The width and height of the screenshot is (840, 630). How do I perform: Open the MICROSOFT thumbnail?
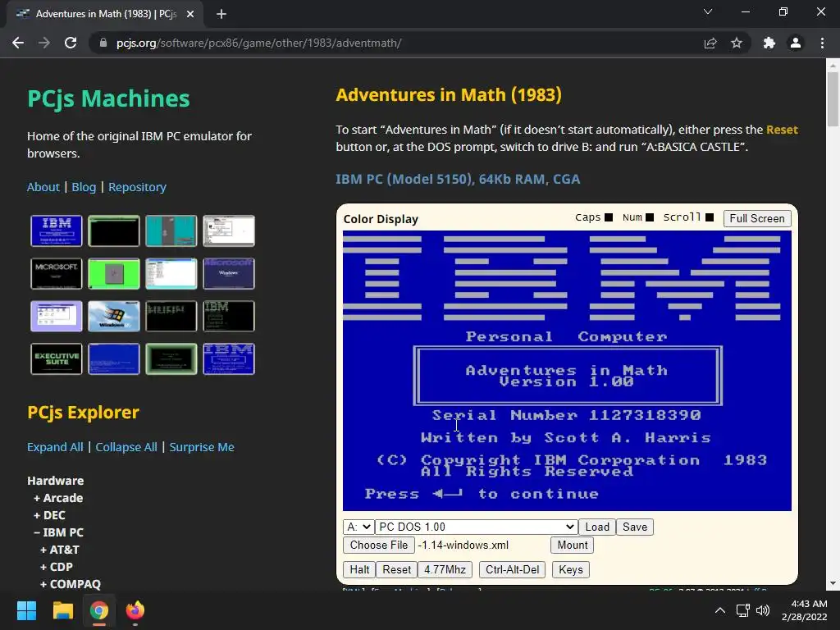[57, 274]
